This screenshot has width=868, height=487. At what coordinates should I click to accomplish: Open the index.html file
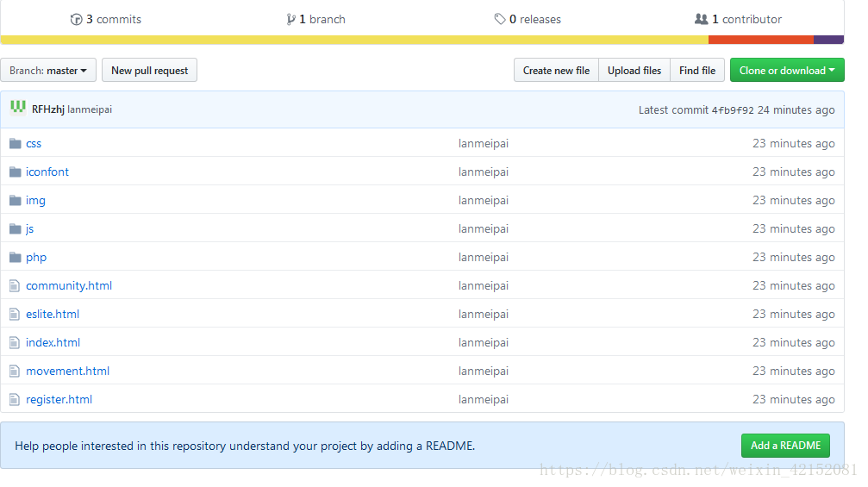coord(53,342)
